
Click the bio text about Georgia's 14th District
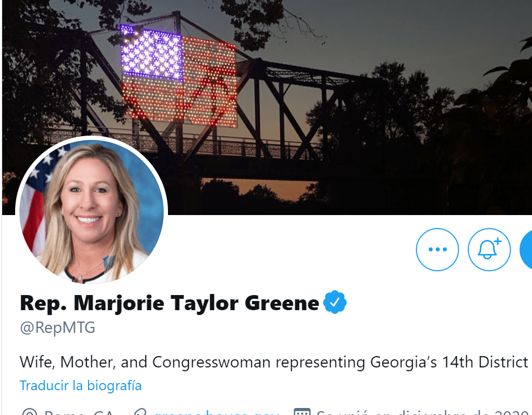(x=274, y=362)
